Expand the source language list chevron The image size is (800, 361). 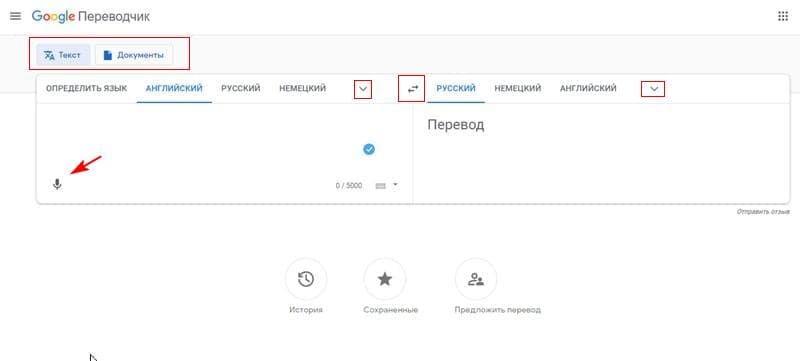click(363, 89)
